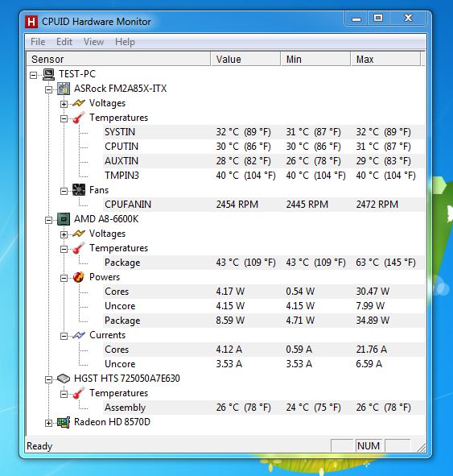Select the Uncore row under Powers

tap(264, 306)
